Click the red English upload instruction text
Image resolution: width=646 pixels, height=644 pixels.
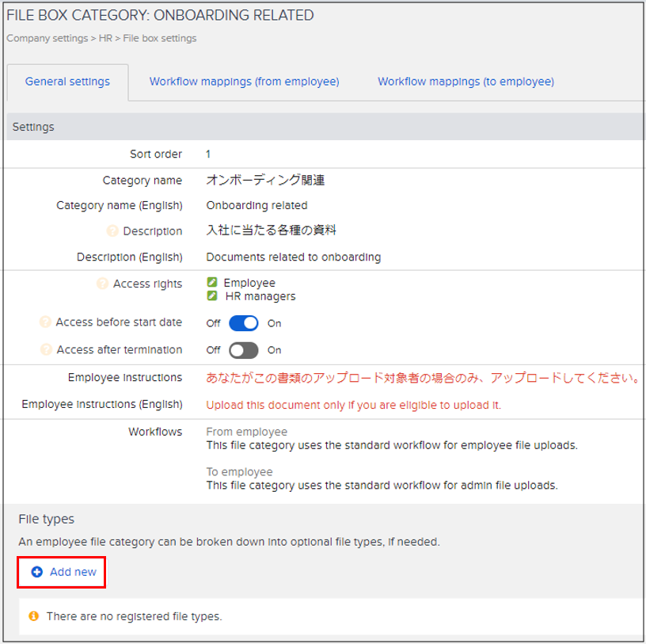click(353, 405)
